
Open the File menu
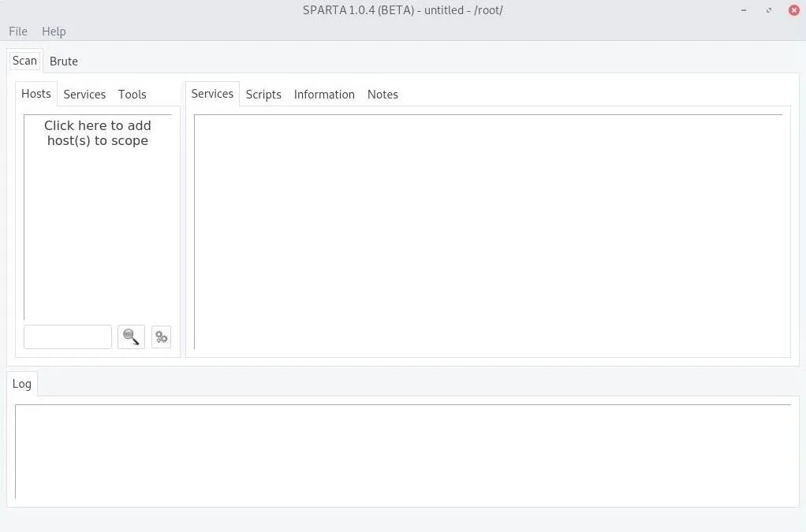pyautogui.click(x=18, y=32)
